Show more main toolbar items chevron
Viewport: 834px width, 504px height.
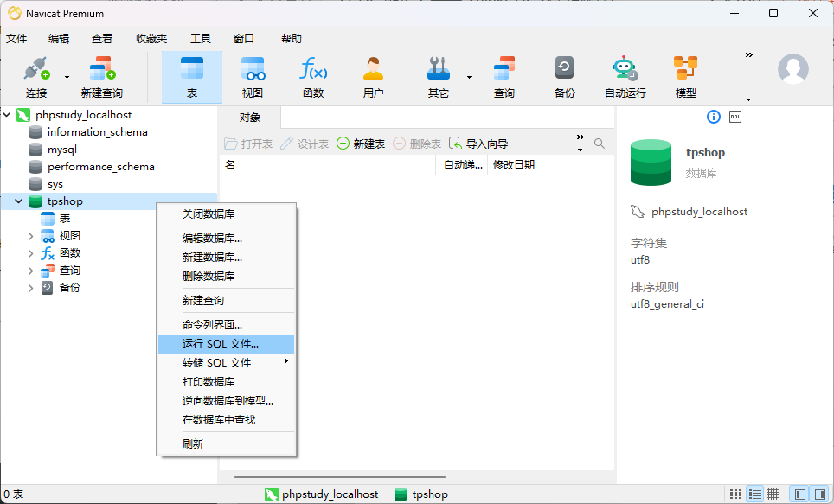pos(749,55)
